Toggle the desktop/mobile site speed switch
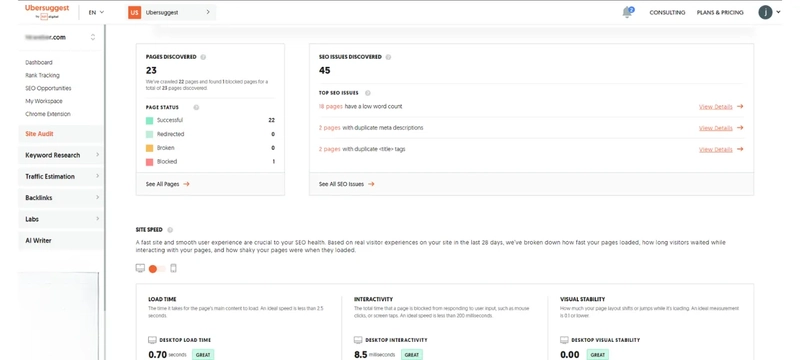 coord(157,269)
